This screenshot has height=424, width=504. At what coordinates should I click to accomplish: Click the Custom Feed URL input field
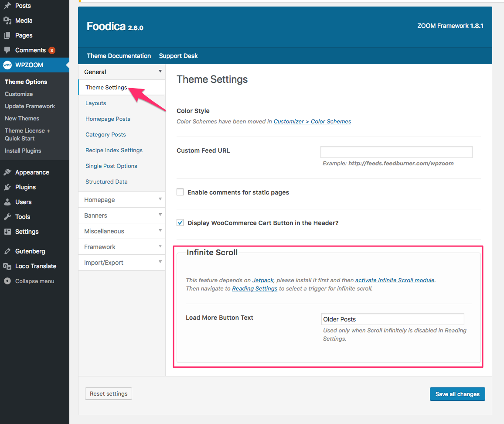(x=396, y=152)
